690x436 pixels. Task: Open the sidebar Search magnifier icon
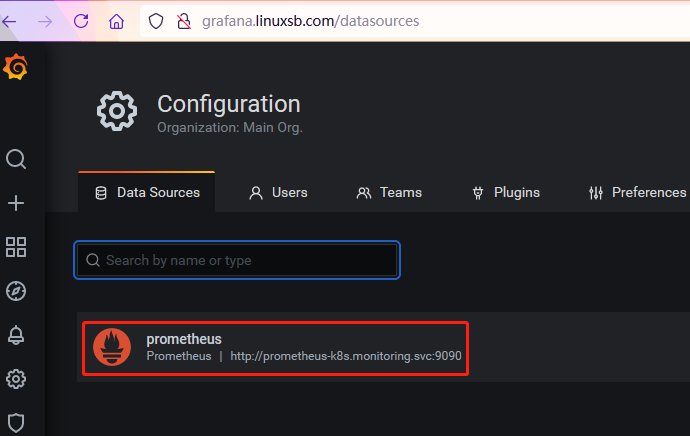pos(16,159)
